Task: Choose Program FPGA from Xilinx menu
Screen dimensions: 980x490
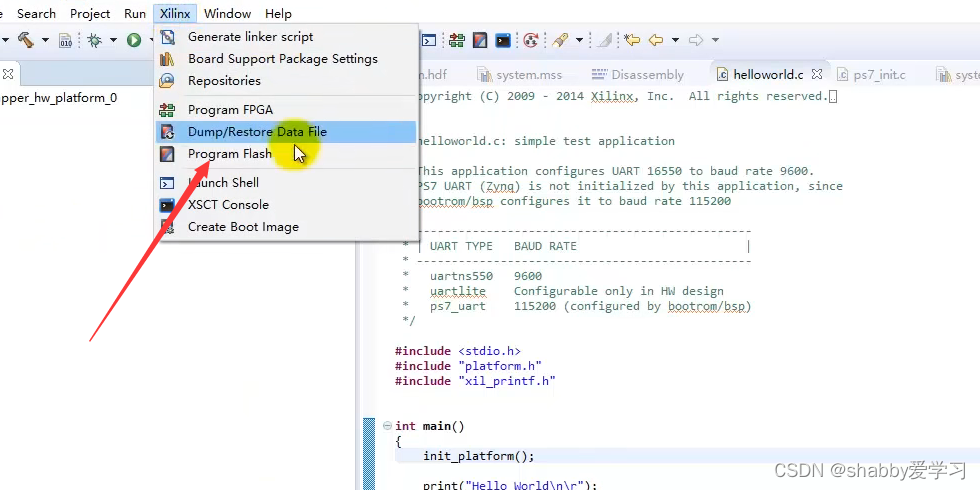Action: 286,110
